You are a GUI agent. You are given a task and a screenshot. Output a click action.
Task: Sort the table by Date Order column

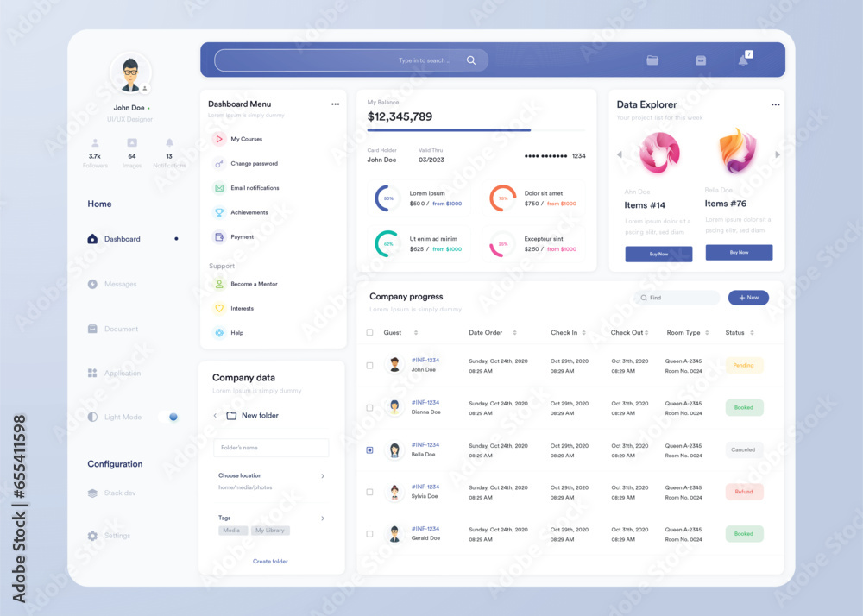click(514, 333)
